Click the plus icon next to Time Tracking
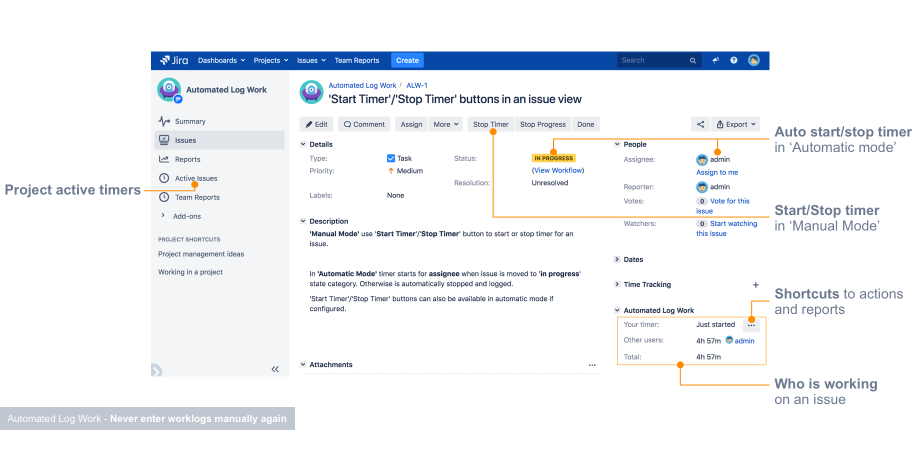 [756, 285]
